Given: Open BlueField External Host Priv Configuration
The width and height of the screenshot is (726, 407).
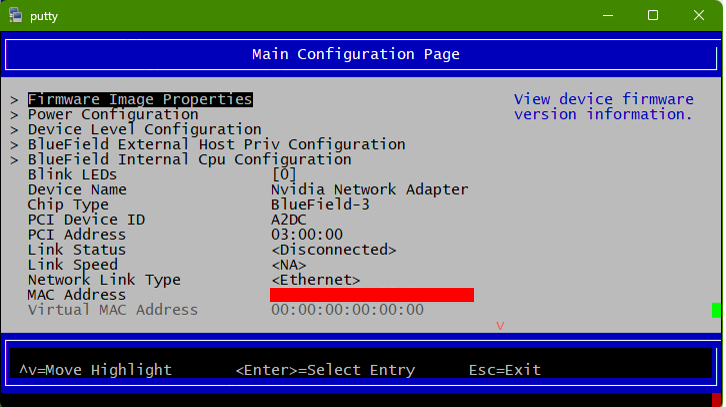Looking at the screenshot, I should click(216, 144).
